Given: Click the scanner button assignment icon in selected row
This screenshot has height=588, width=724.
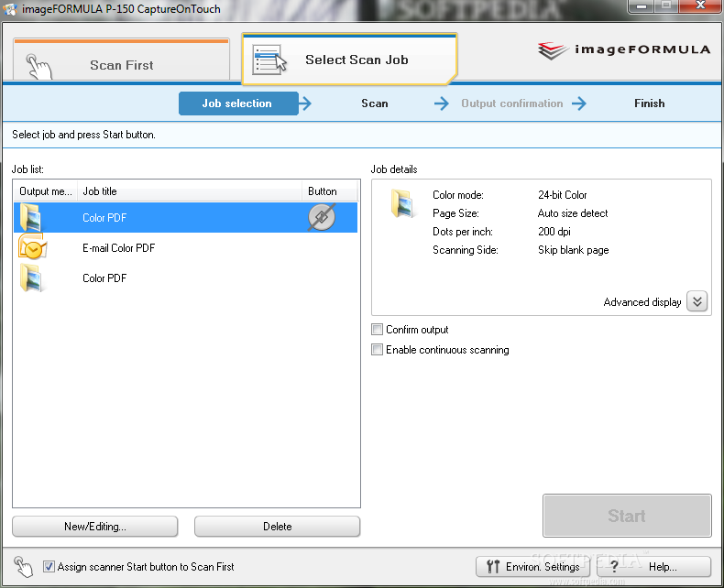Looking at the screenshot, I should (322, 217).
